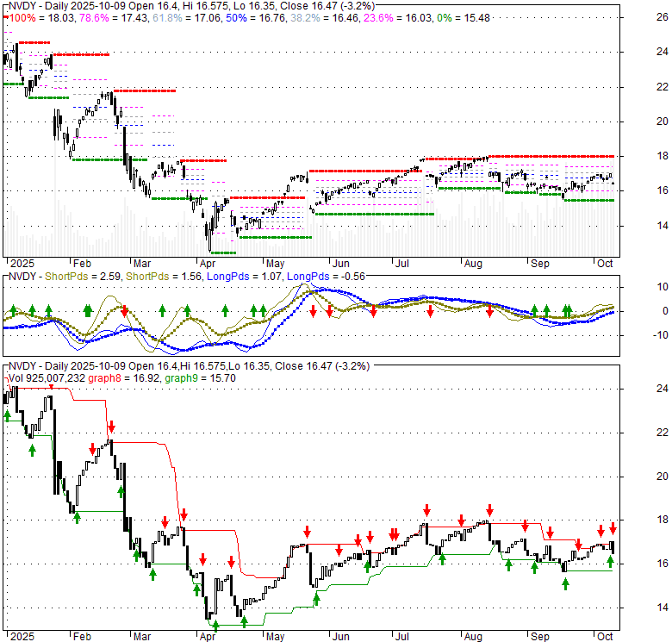
Task: Select the '23.6% = 16.03' Fibonacci label
Action: click(398, 18)
